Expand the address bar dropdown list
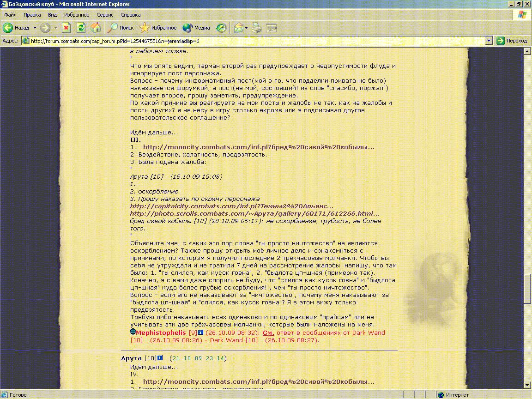The width and height of the screenshot is (532, 399). pyautogui.click(x=489, y=41)
